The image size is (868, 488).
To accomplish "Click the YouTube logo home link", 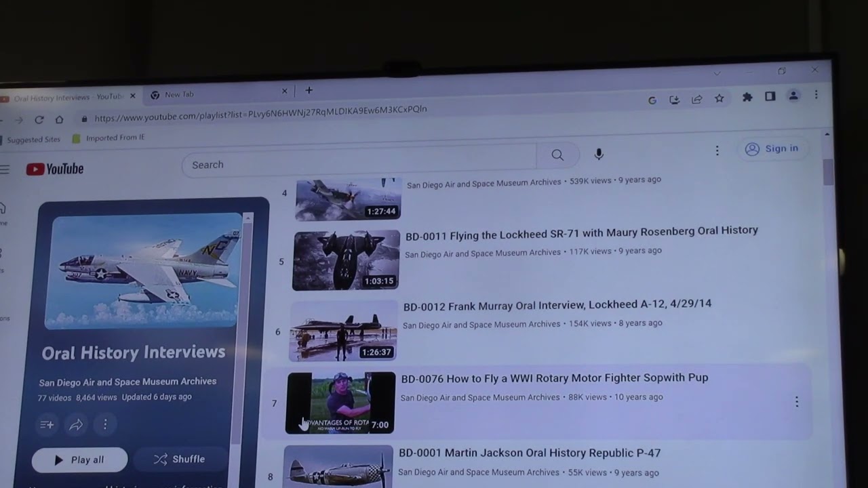I will pos(55,169).
